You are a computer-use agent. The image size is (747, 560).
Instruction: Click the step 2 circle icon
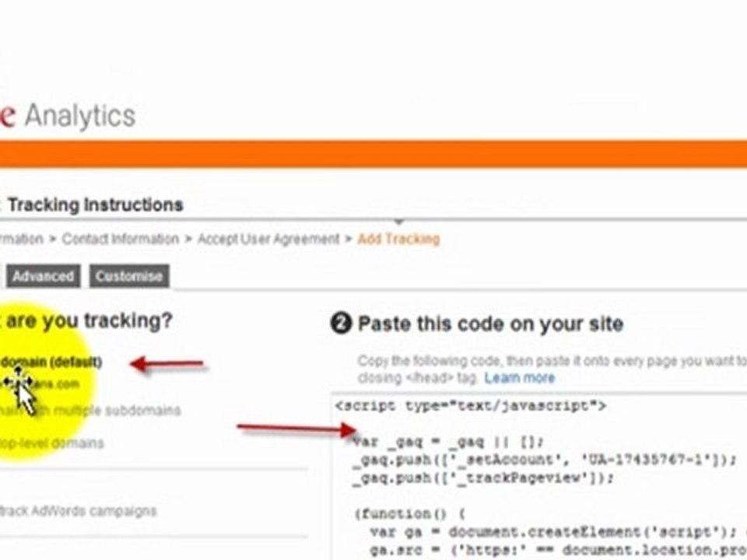341,324
